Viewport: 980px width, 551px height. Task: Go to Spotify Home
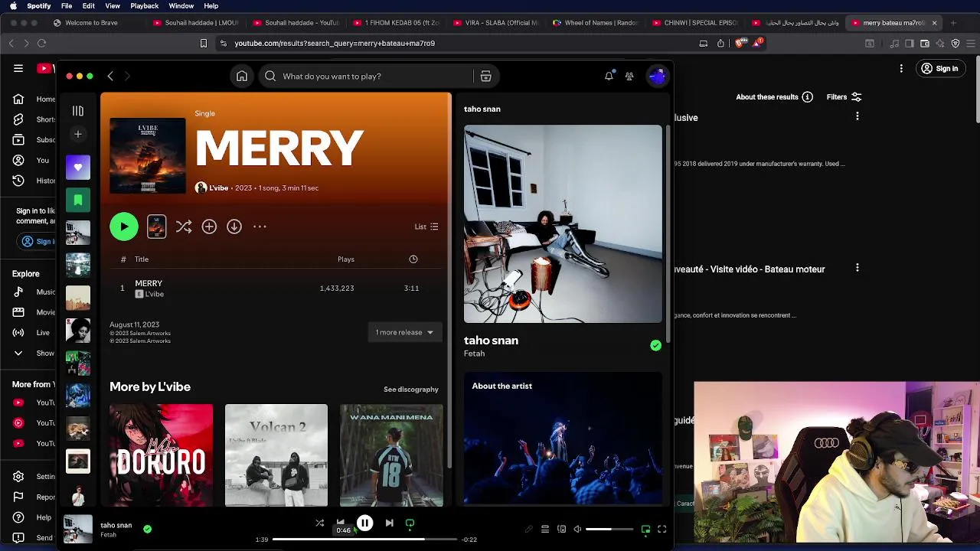pyautogui.click(x=242, y=76)
